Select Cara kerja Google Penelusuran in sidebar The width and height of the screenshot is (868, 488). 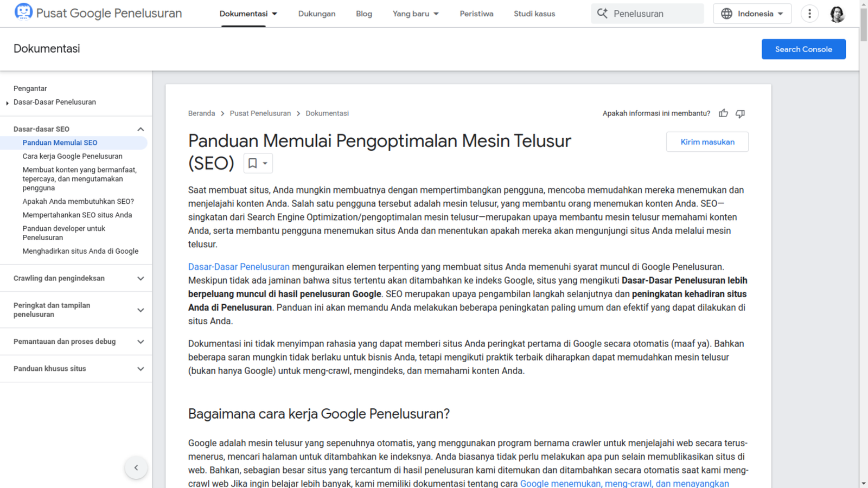point(72,156)
